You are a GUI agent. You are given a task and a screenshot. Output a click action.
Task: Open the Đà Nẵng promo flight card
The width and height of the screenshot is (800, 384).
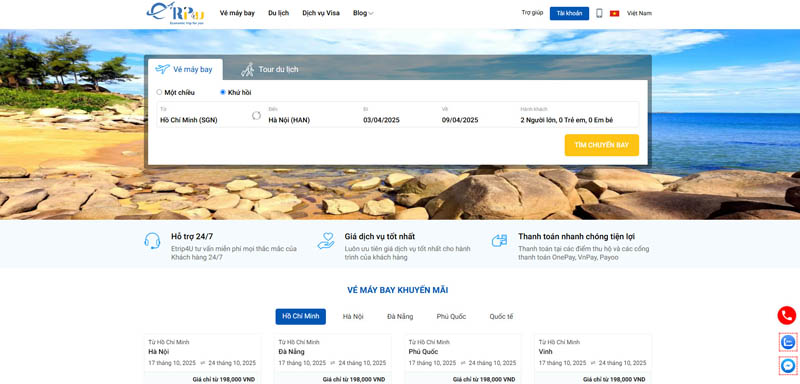point(333,359)
